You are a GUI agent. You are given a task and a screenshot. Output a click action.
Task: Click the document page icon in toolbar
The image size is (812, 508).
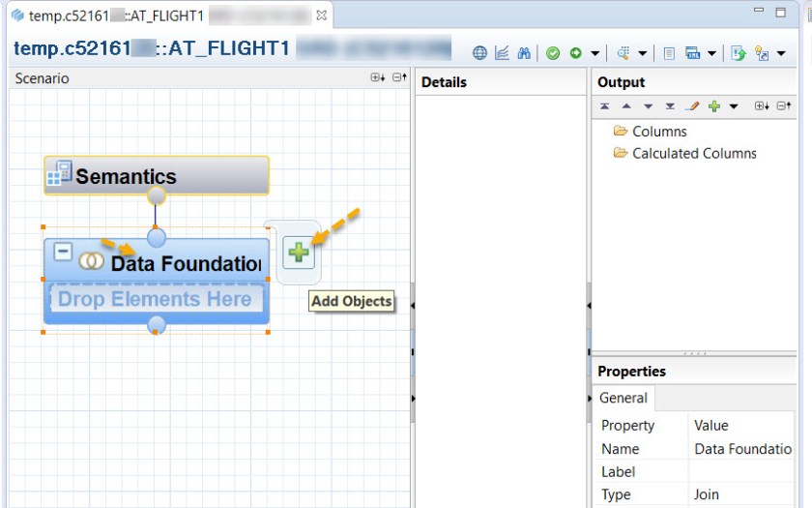pyautogui.click(x=669, y=53)
